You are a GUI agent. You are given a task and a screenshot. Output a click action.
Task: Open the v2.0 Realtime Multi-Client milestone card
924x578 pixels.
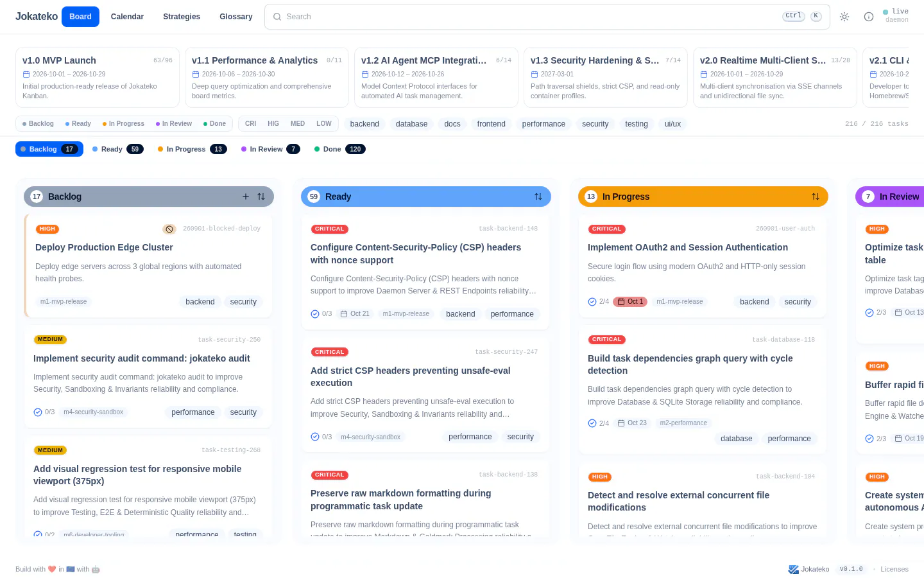[x=775, y=77]
